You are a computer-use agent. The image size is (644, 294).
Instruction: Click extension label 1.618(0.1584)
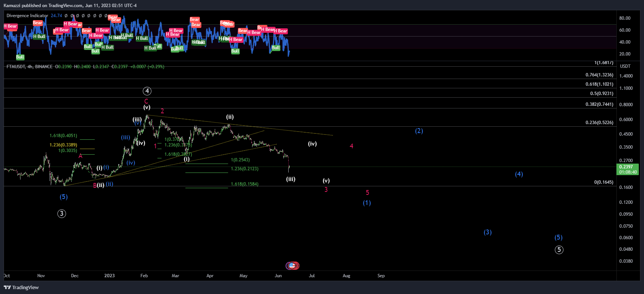[x=245, y=184]
